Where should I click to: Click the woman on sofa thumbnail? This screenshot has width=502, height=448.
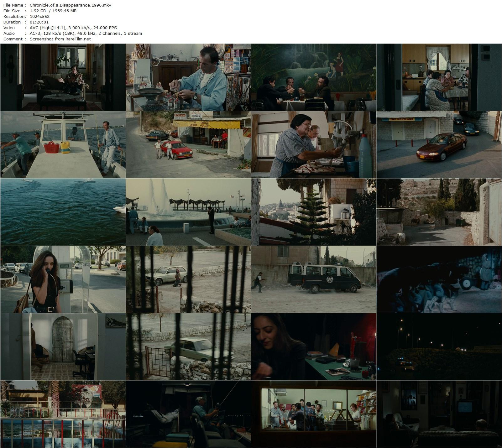63,77
